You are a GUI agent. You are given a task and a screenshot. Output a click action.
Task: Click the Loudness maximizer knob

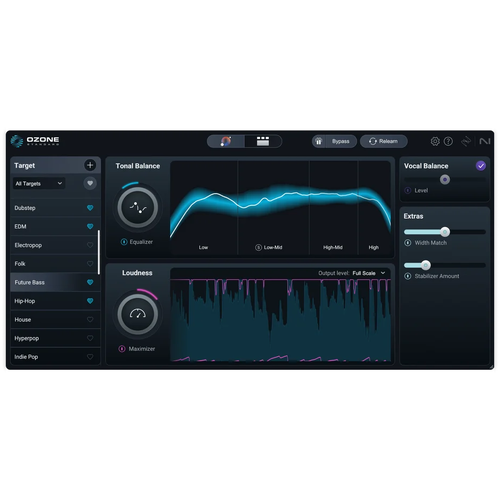(x=138, y=314)
